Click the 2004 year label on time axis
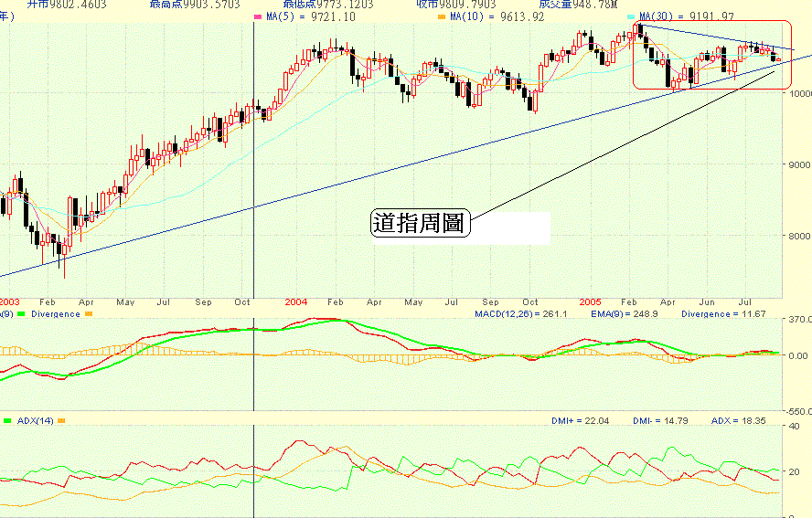 296,302
